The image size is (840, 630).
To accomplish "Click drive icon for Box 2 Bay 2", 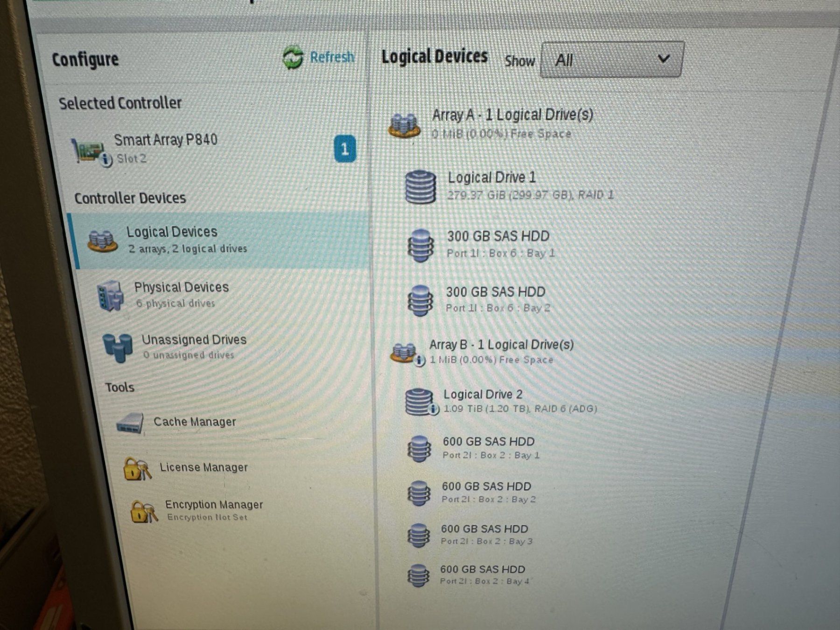I will click(x=419, y=493).
